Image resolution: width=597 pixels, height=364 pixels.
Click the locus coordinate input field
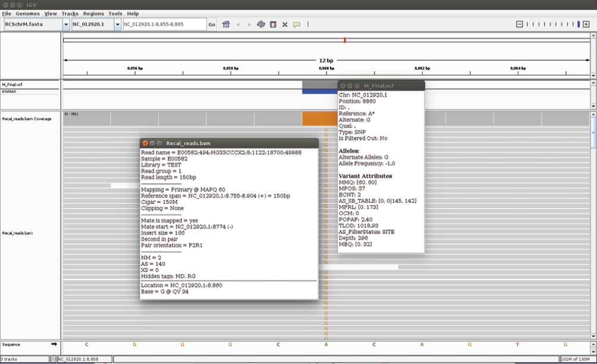[164, 24]
